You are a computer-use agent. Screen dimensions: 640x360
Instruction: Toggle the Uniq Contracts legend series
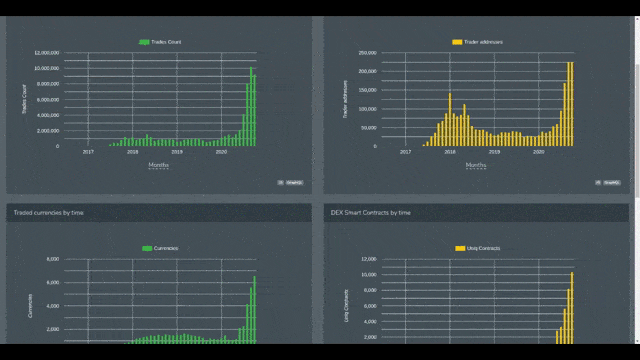[x=478, y=248]
